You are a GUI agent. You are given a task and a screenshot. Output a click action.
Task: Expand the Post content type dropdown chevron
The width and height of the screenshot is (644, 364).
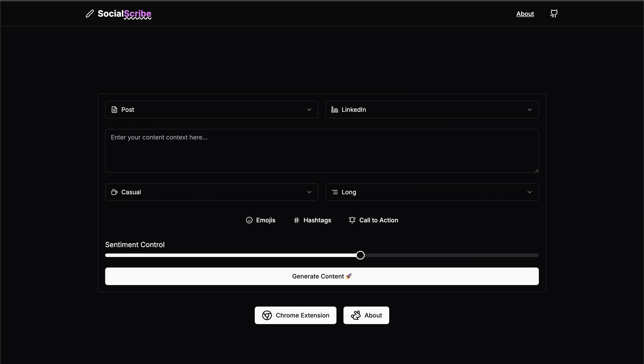[x=309, y=110]
